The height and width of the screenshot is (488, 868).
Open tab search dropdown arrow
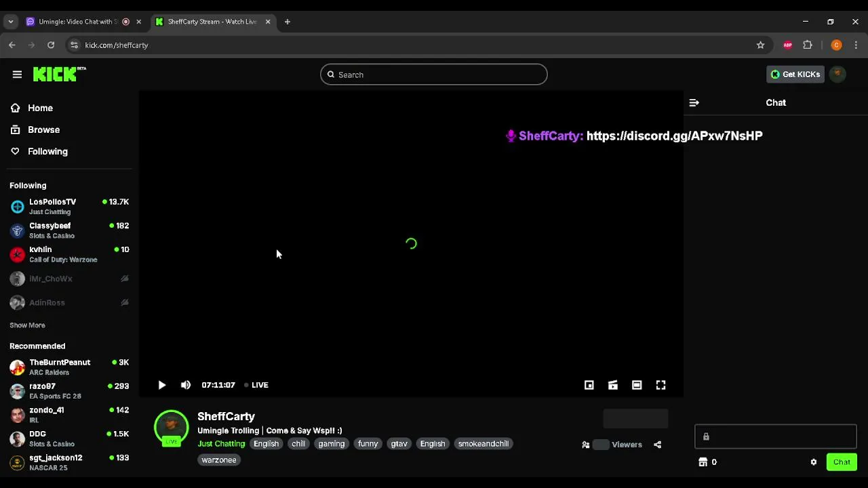pyautogui.click(x=10, y=22)
